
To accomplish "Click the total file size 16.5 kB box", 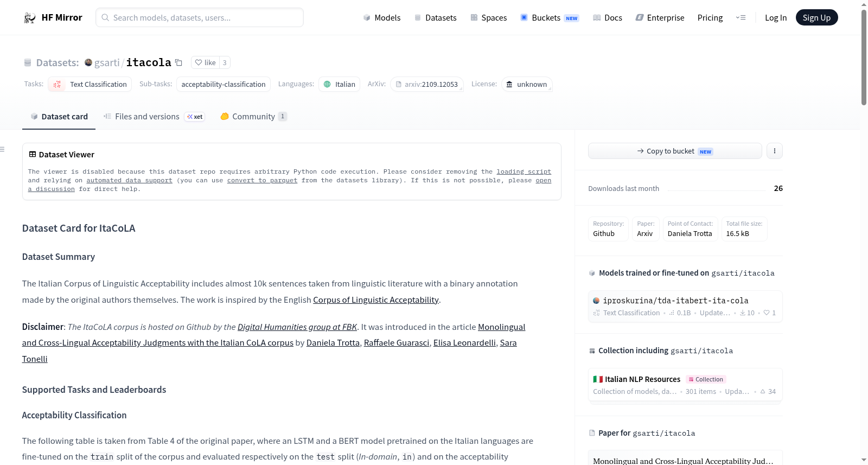I will [744, 229].
